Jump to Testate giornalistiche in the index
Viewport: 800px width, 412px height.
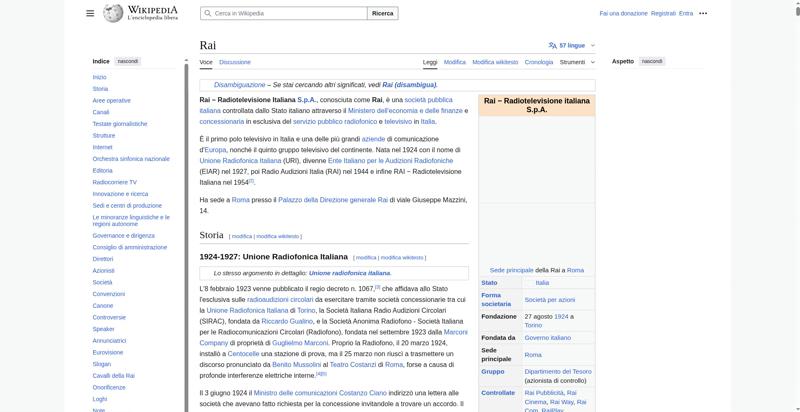pos(120,124)
